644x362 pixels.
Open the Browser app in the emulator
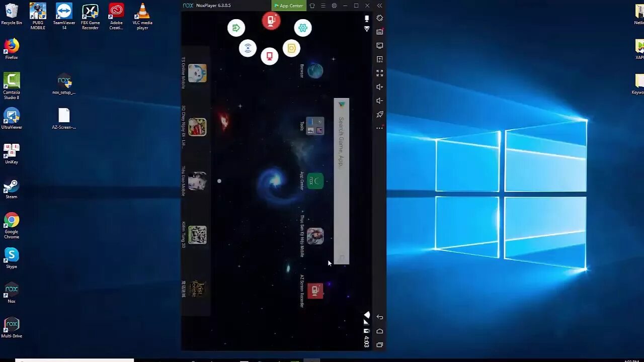click(315, 71)
